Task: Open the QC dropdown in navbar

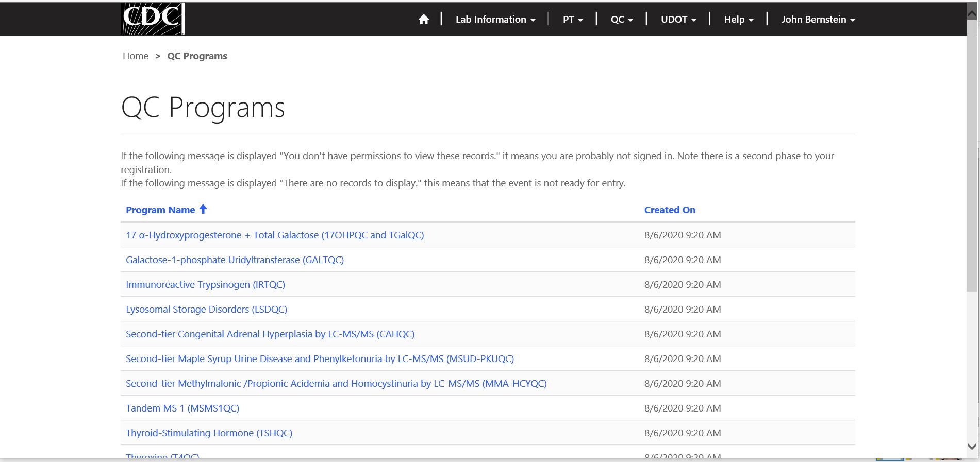Action: click(x=621, y=20)
